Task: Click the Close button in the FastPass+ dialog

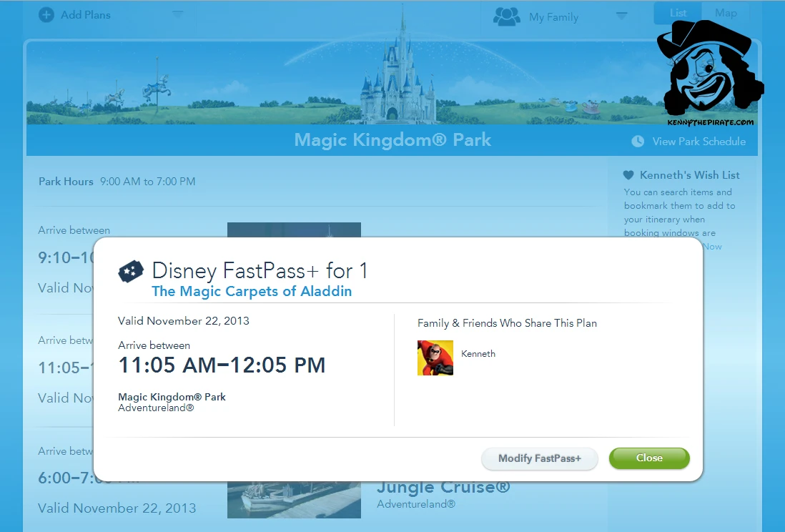Action: pyautogui.click(x=649, y=458)
